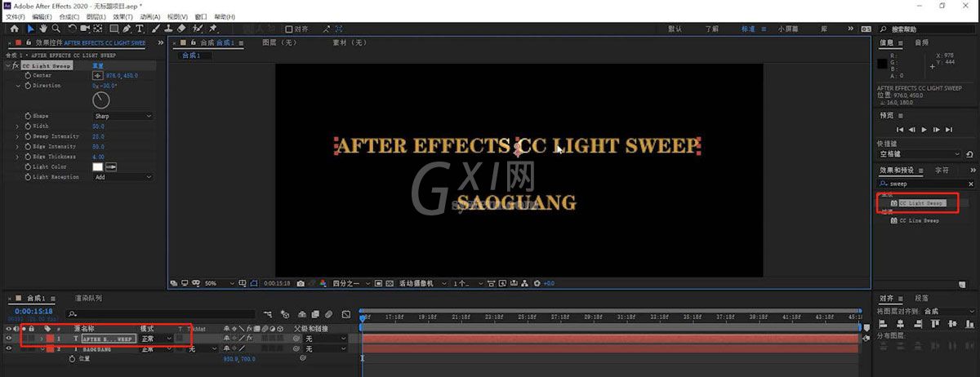Hide layer 2 SAOGUANG eye toggle
The width and height of the screenshot is (980, 377).
click(9, 348)
